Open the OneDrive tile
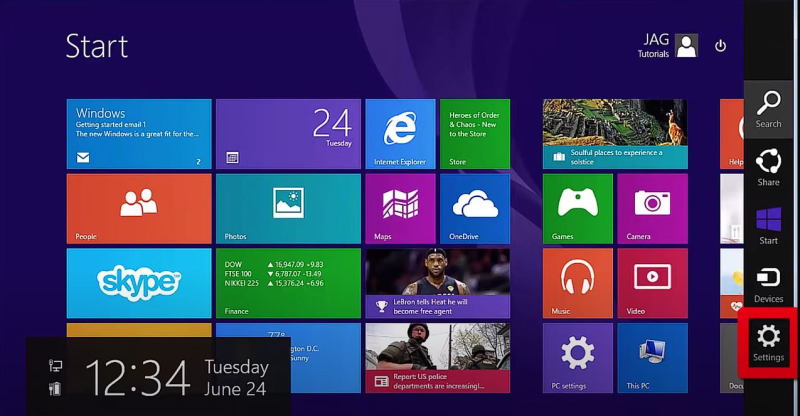Screen dimensions: 800x416 (x=475, y=209)
